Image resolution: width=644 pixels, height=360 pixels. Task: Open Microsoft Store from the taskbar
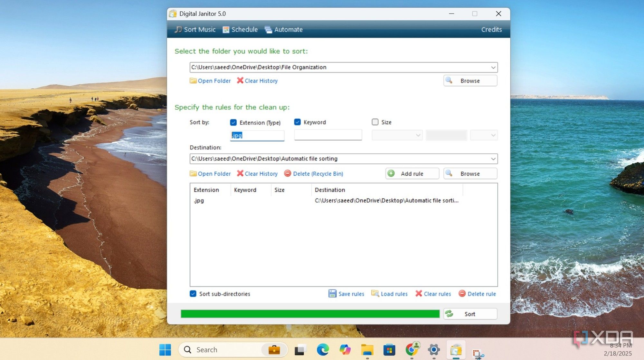[389, 350]
